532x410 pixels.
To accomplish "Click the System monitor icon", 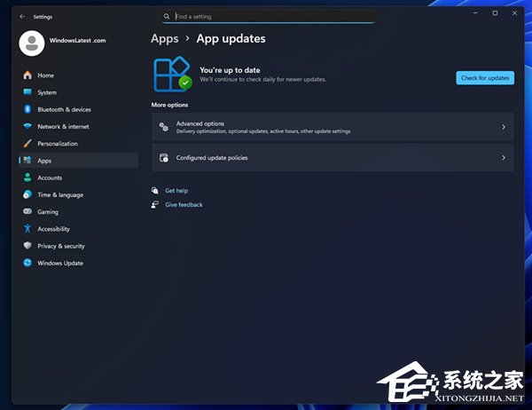I will click(27, 91).
